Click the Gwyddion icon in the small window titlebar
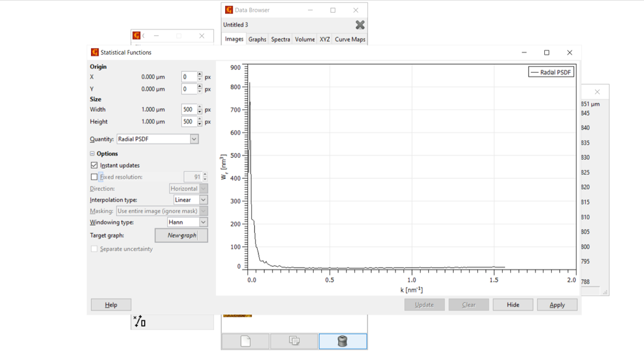Screen dimensions: 644x363 [x=136, y=36]
